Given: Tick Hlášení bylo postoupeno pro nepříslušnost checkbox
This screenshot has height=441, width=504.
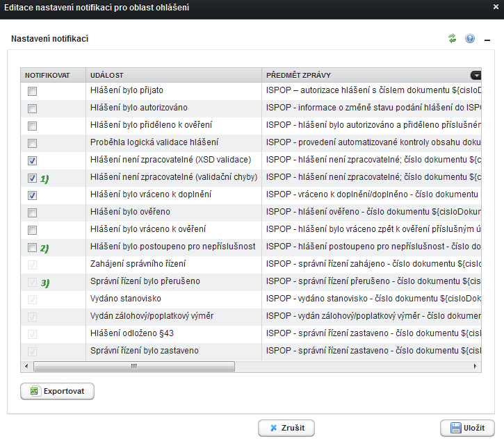Looking at the screenshot, I should [x=32, y=247].
